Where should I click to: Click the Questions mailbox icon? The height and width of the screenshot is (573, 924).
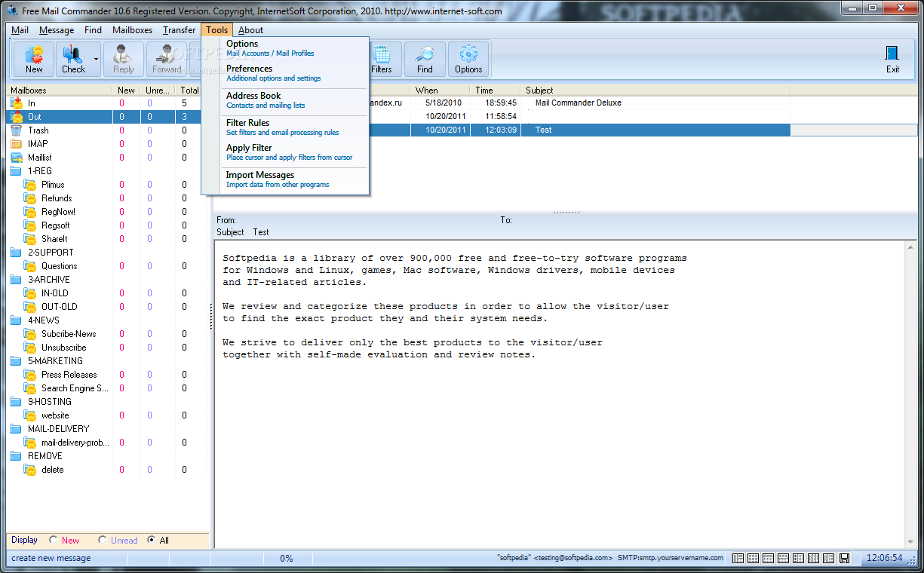(29, 266)
